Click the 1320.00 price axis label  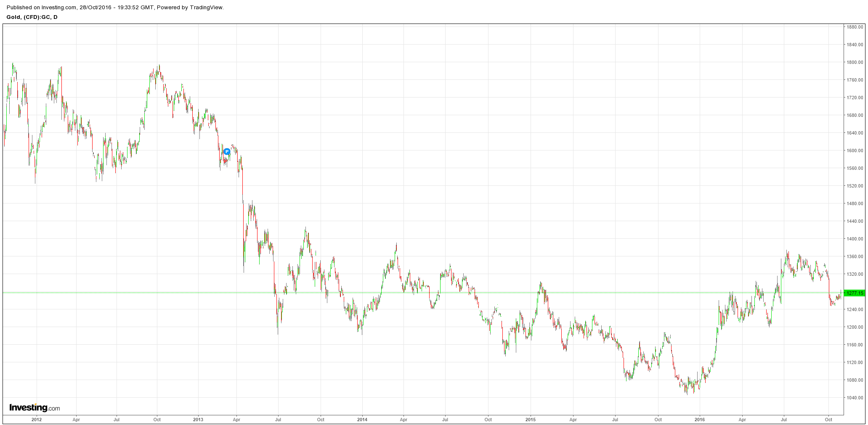click(x=855, y=274)
